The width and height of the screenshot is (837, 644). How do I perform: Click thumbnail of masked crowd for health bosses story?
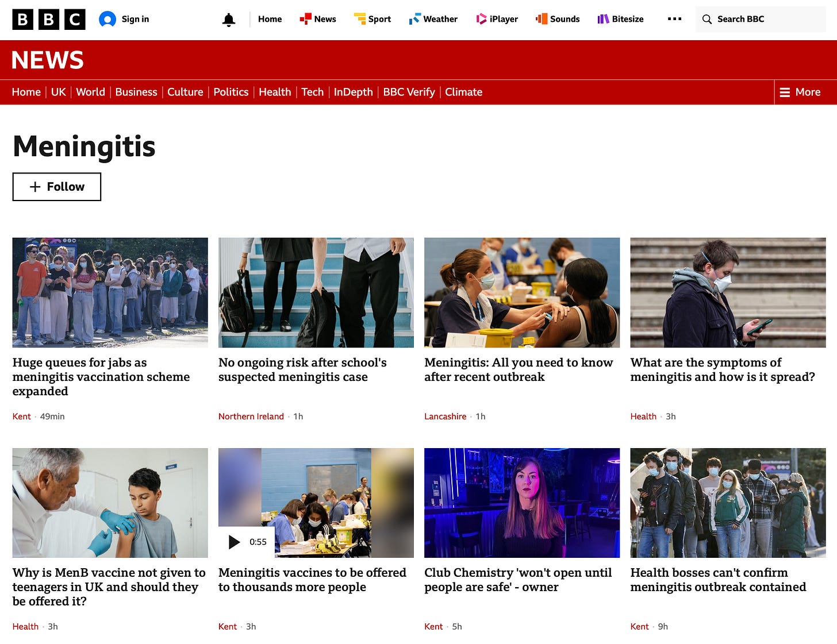point(728,503)
